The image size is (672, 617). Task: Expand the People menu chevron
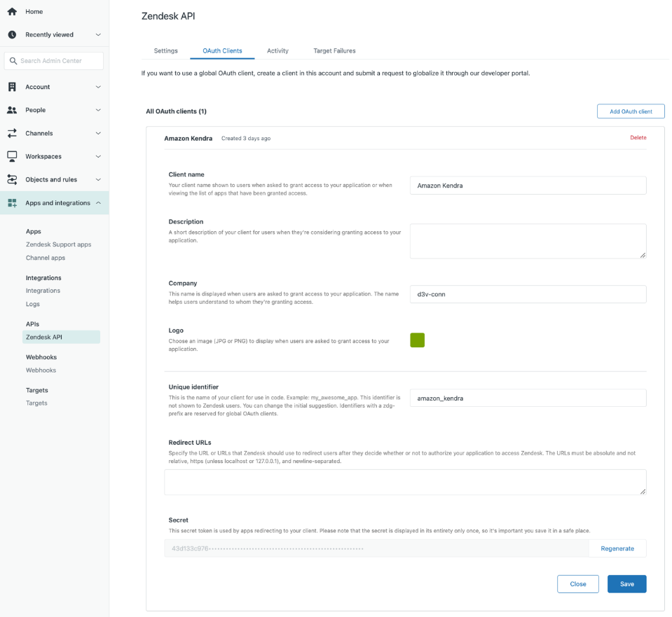(98, 110)
